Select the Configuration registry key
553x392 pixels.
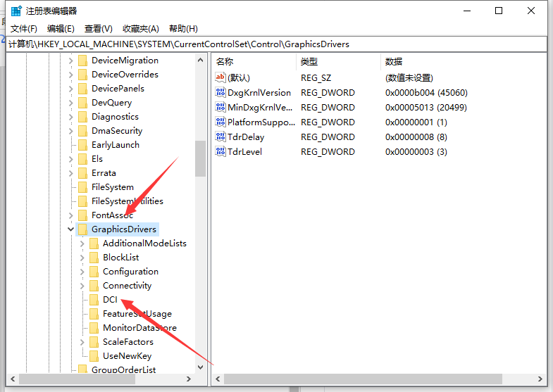point(130,272)
